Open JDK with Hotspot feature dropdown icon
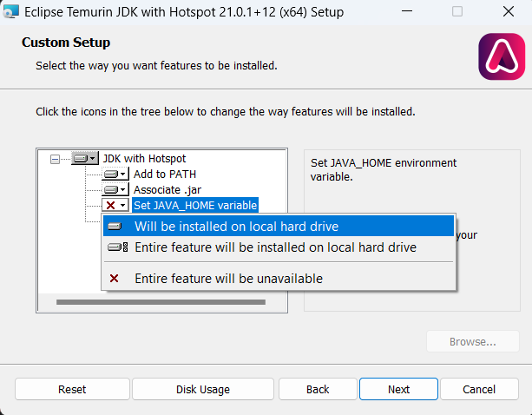Screen dimensions: 532x415 [85, 159]
